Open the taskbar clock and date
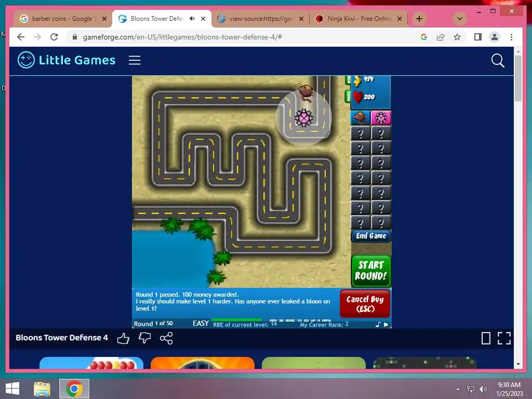Image resolution: width=532 pixels, height=399 pixels. (x=509, y=389)
